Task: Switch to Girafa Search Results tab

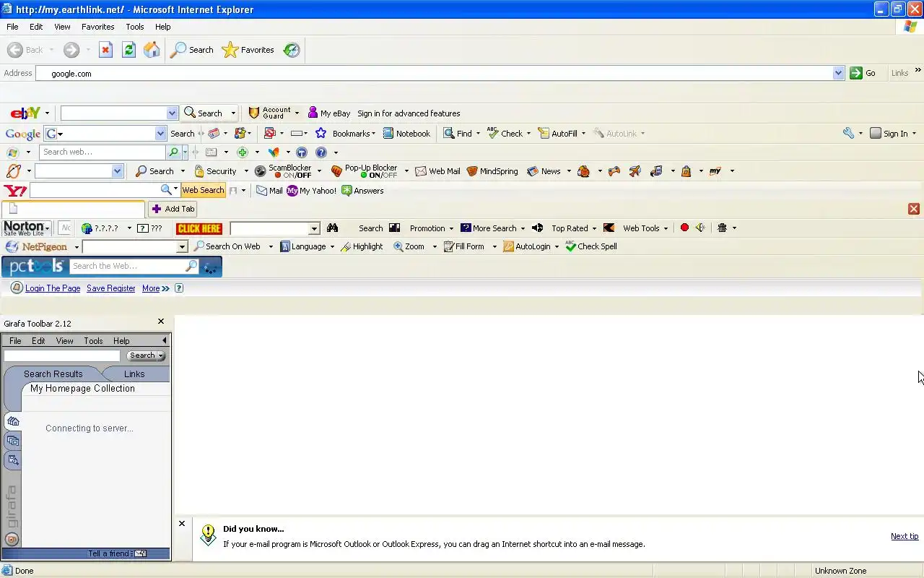Action: [53, 374]
